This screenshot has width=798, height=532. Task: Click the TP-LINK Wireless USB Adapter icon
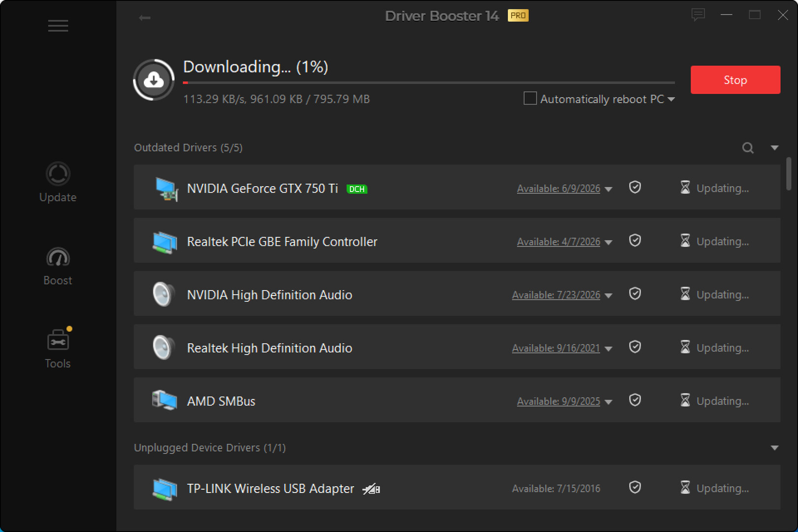[165, 489]
